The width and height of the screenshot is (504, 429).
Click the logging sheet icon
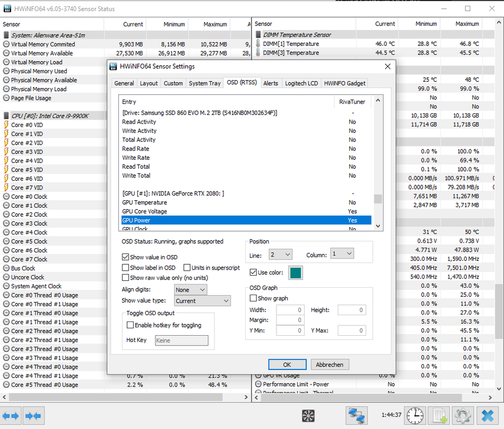[439, 415]
